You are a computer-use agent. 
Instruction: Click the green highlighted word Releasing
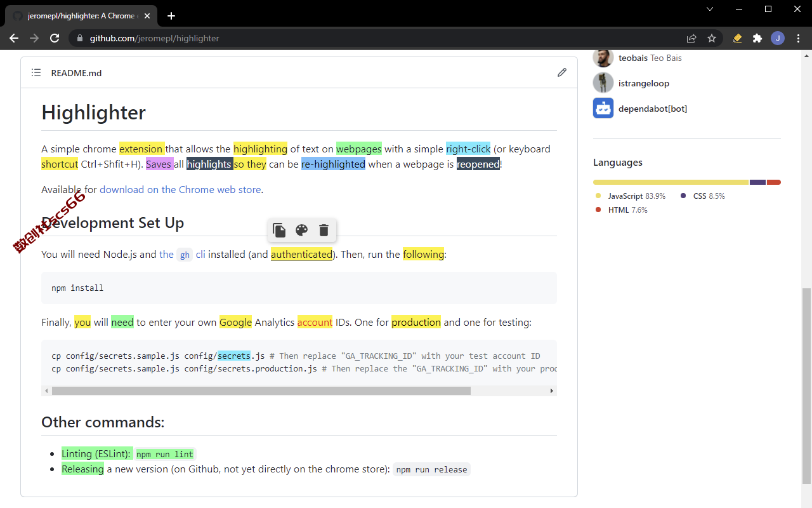tap(82, 469)
